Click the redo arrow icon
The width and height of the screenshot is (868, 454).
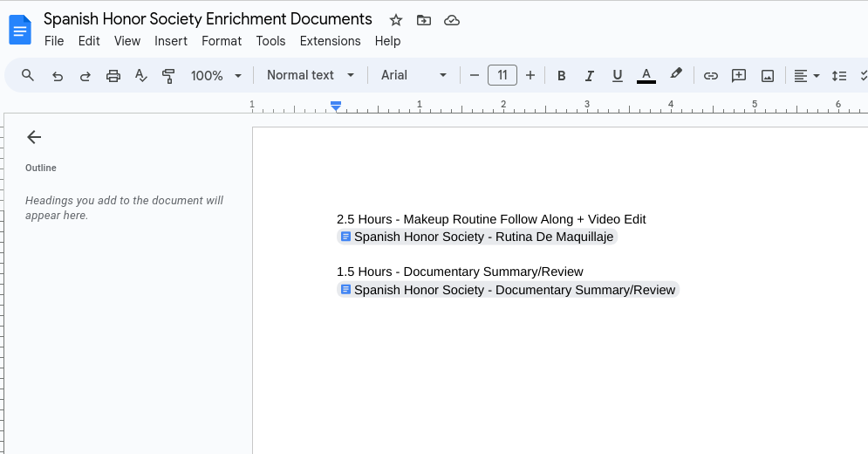(85, 76)
